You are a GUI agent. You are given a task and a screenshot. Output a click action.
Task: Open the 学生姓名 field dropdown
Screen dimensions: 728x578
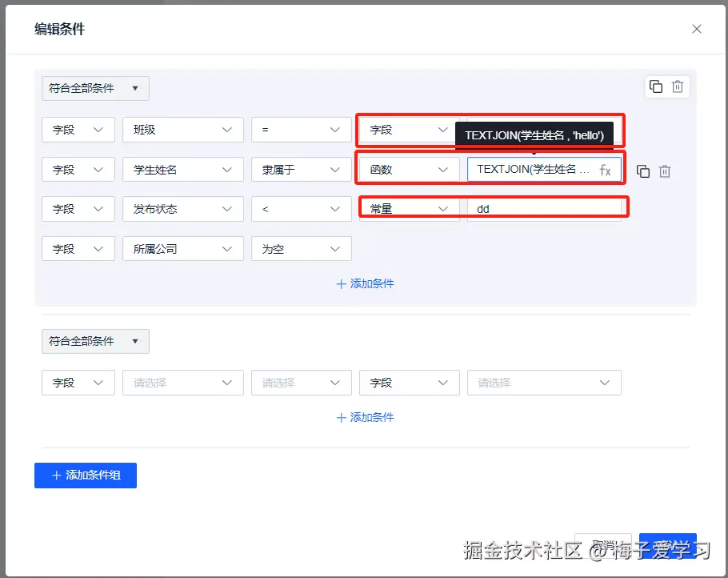(183, 170)
